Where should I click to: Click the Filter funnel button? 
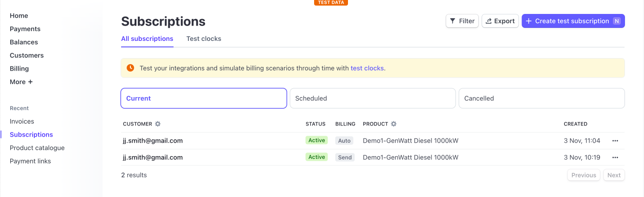coord(462,21)
